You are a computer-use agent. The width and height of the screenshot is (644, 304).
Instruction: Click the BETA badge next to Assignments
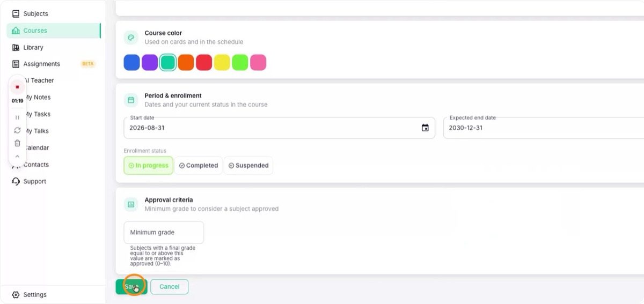(87, 64)
